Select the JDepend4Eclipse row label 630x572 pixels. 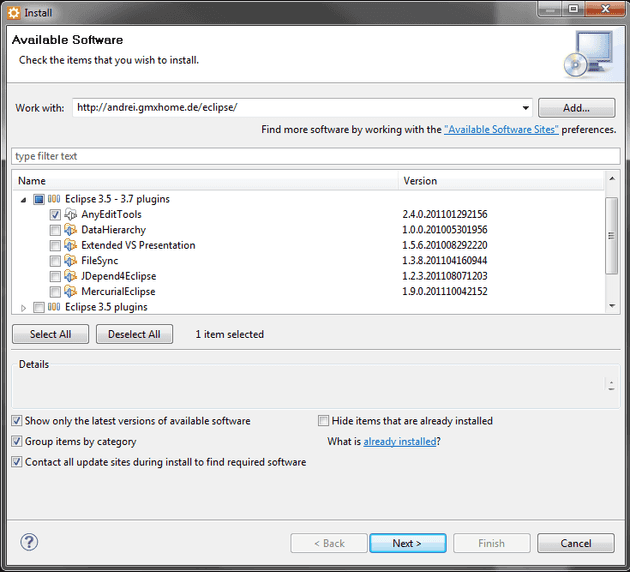pos(119,276)
